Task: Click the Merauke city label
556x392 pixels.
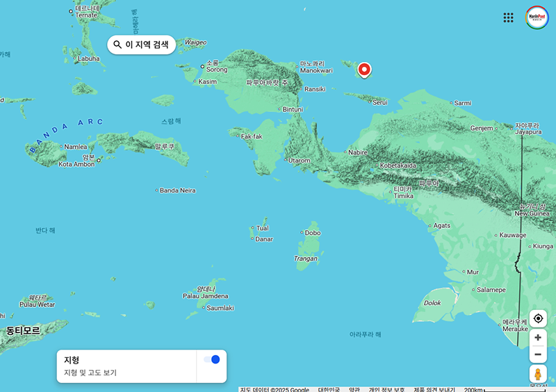Action: tap(515, 328)
